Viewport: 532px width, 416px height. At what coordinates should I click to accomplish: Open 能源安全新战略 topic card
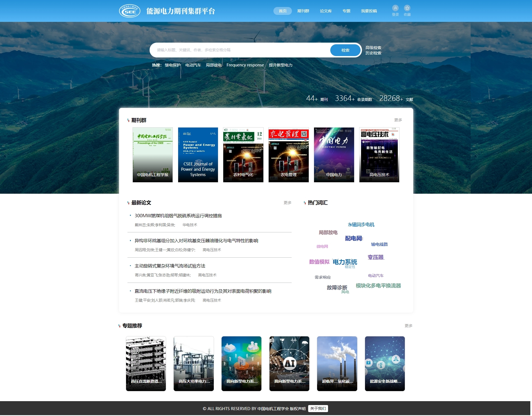(385, 364)
